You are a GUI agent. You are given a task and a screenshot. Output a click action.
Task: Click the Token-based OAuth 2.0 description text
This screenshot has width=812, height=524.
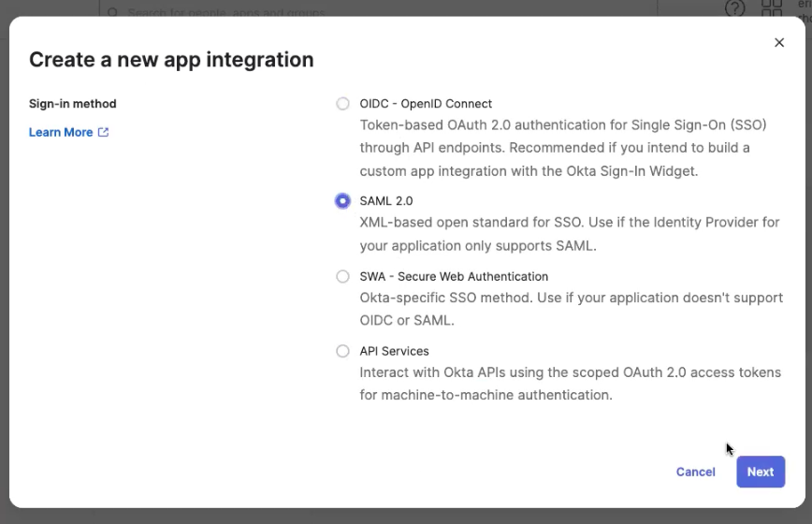click(x=563, y=148)
